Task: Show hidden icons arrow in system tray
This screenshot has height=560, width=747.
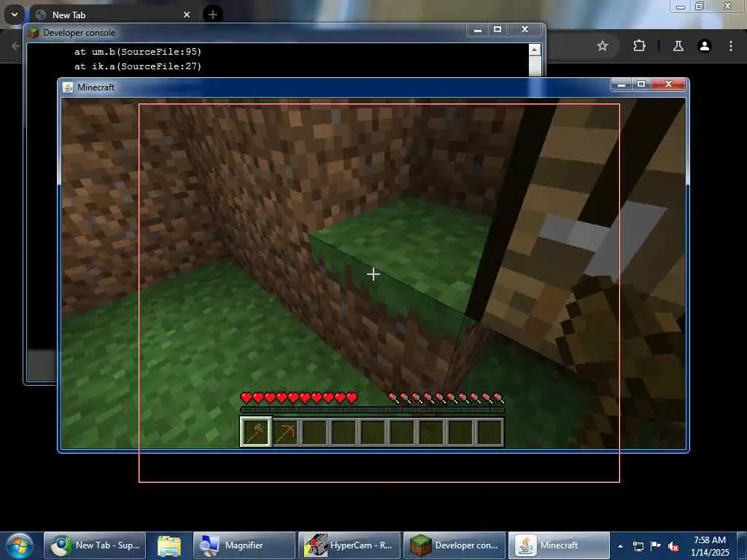Action: pyautogui.click(x=620, y=546)
